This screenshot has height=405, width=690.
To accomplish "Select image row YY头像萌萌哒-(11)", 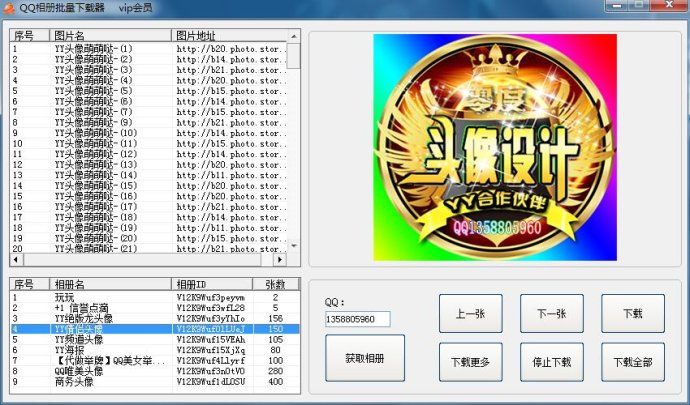I will click(149, 144).
